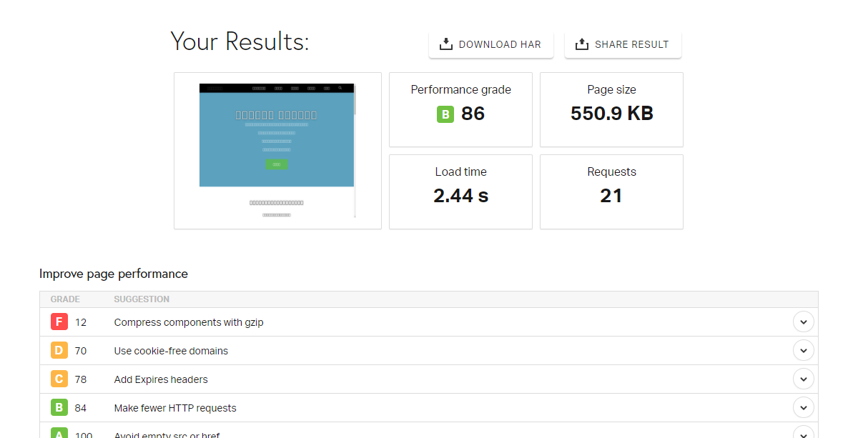This screenshot has height=438, width=868.
Task: Click the website screenshot thumbnail preview
Action: 277,150
